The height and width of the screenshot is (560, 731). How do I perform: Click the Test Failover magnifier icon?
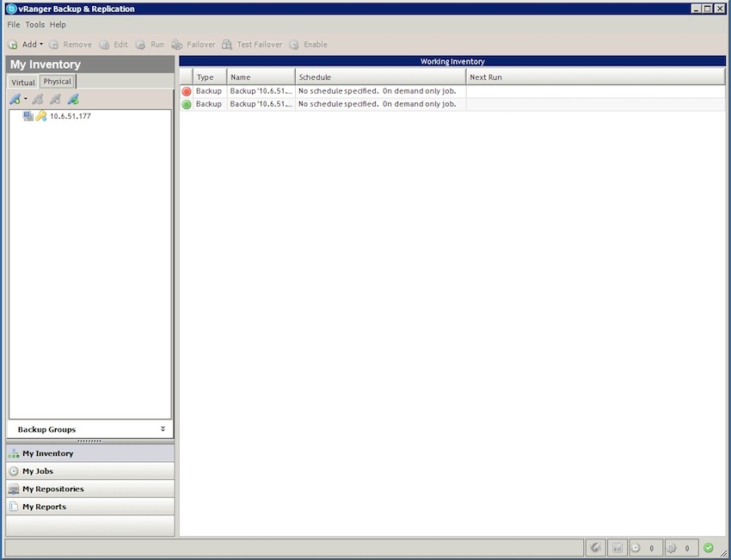[227, 45]
